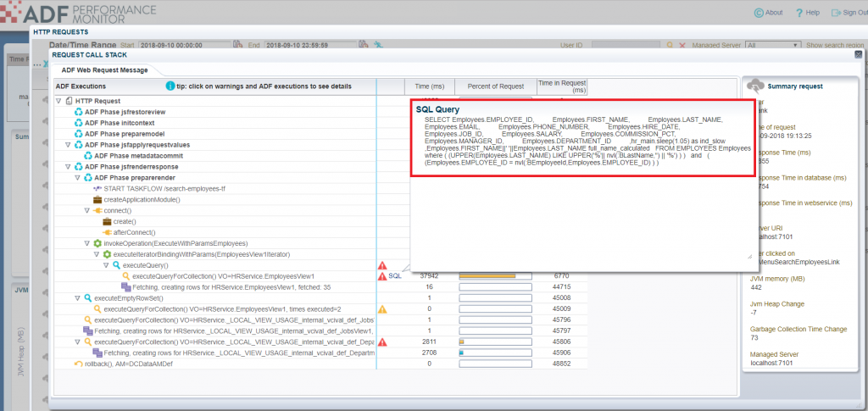Screen dimensions: 868x411
Task: Click the About icon in header
Action: pyautogui.click(x=759, y=13)
